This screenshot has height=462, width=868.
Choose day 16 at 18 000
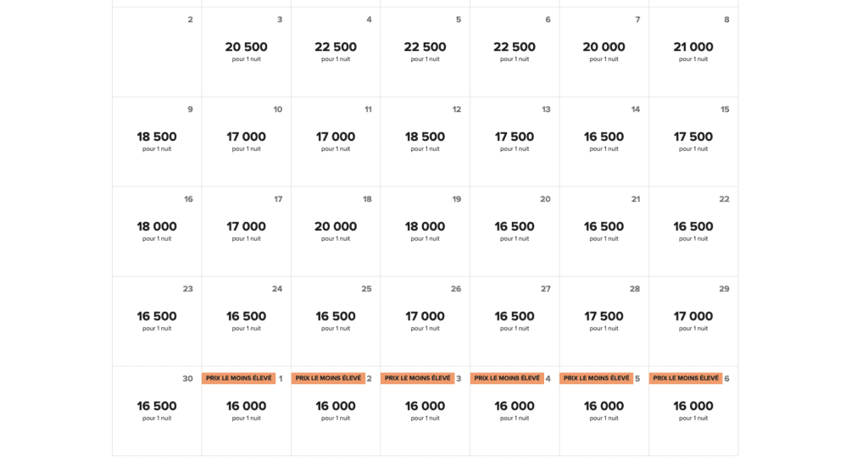(x=157, y=231)
